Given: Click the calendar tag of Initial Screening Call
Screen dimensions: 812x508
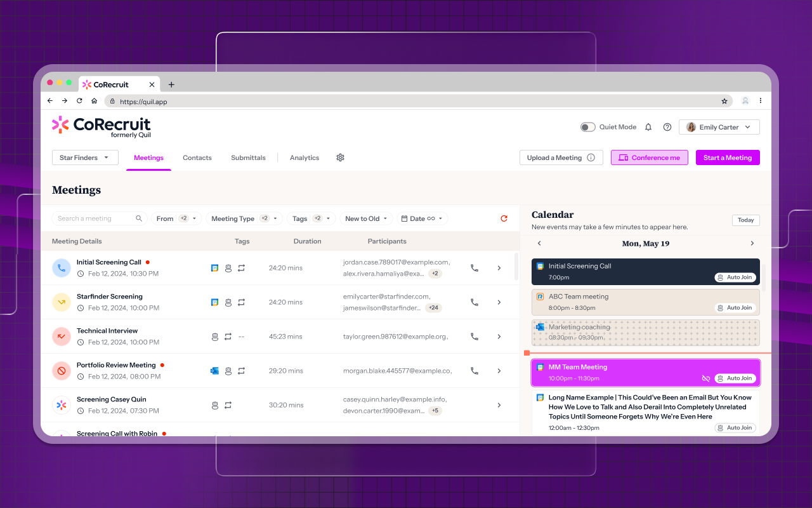Looking at the screenshot, I should point(214,268).
